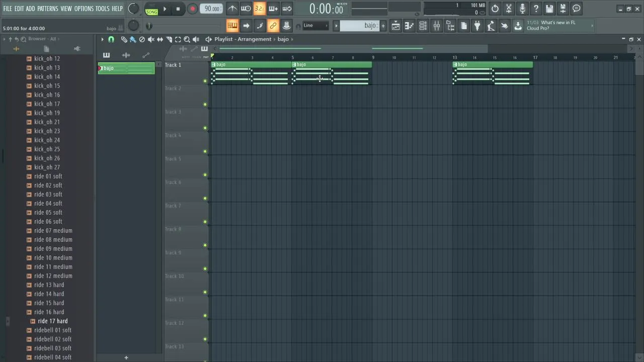Stop playback with stop button

click(x=178, y=9)
